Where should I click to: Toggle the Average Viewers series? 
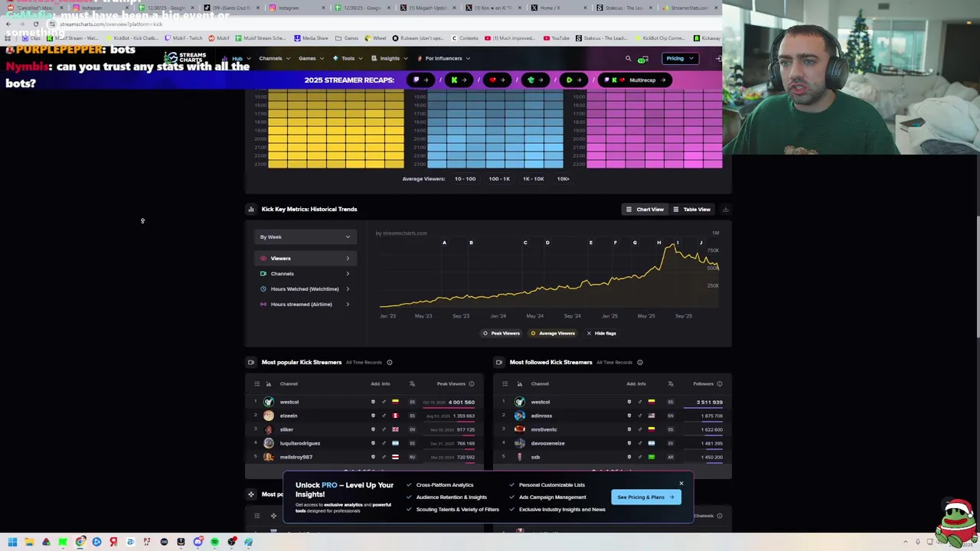tap(553, 333)
